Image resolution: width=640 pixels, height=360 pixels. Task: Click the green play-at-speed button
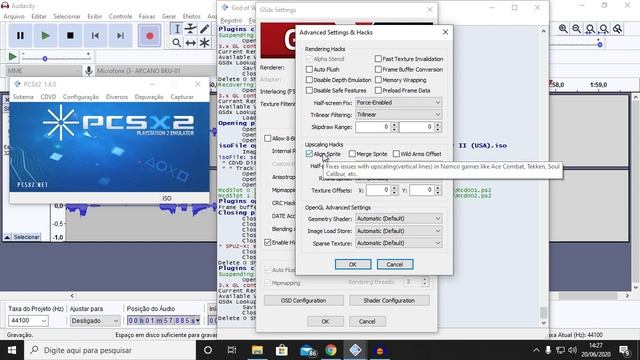point(12,57)
